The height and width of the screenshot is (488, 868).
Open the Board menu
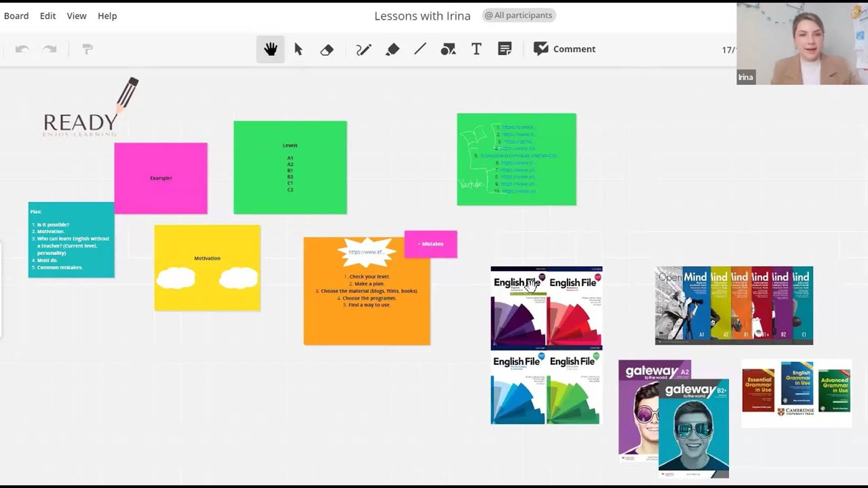(16, 16)
